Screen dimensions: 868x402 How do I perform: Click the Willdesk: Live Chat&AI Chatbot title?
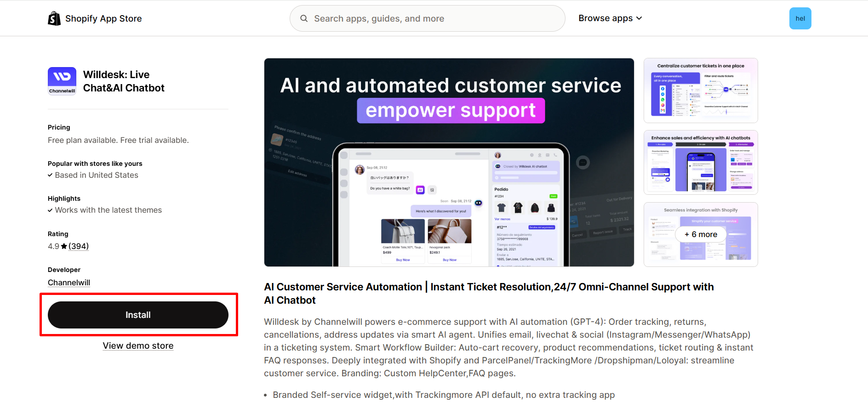[124, 81]
